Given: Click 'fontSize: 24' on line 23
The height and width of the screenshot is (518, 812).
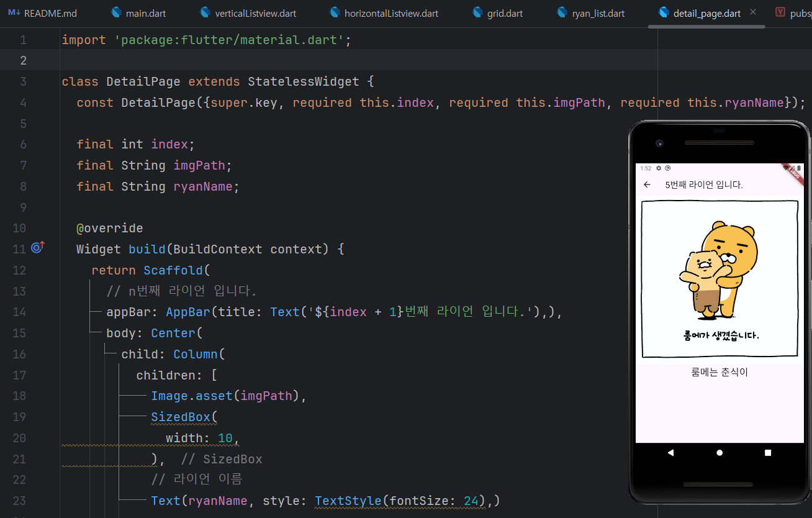Looking at the screenshot, I should (434, 501).
